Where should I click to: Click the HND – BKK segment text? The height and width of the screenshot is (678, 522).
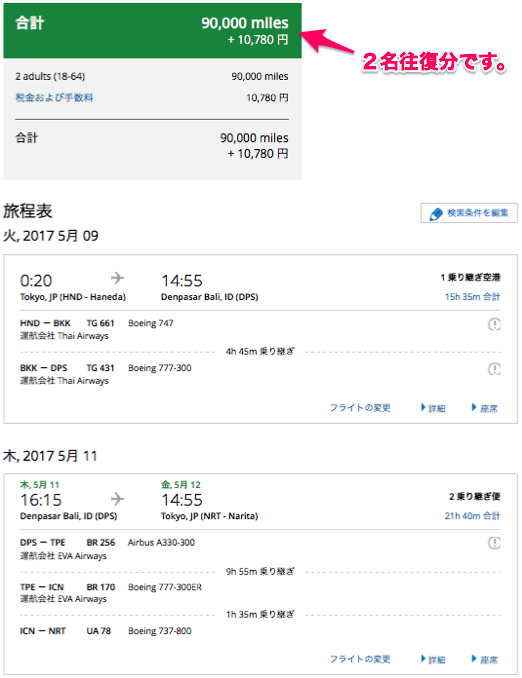coord(45,323)
